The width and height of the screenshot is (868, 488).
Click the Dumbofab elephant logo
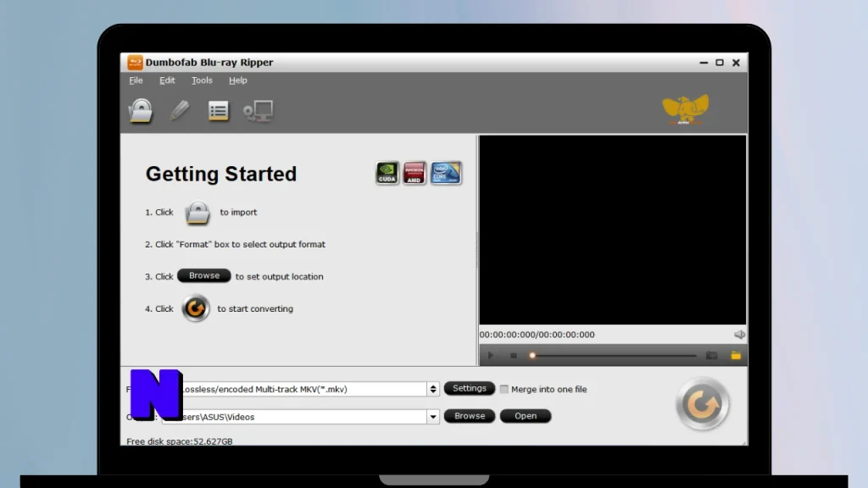[685, 109]
